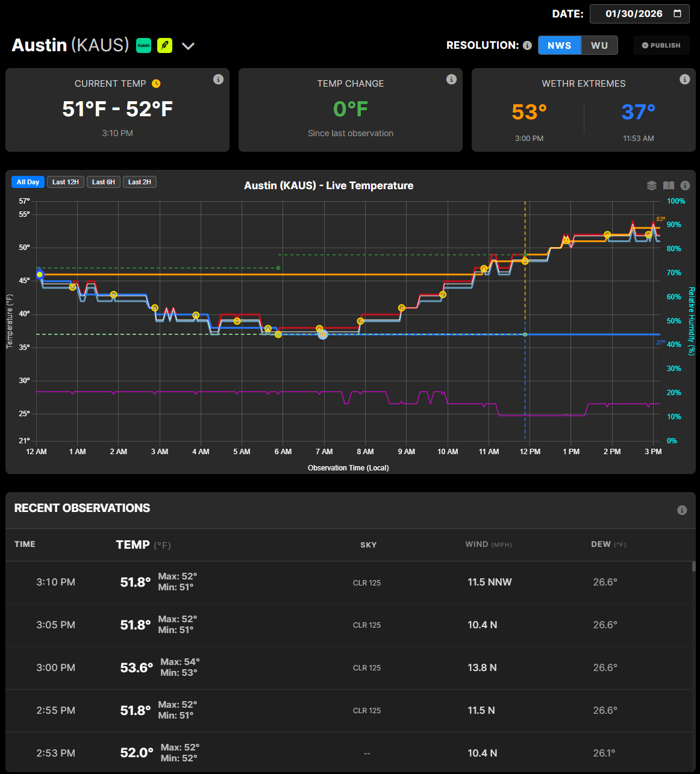Click the observations table scrollbar
Image resolution: width=700 pixels, height=774 pixels.
(693, 566)
